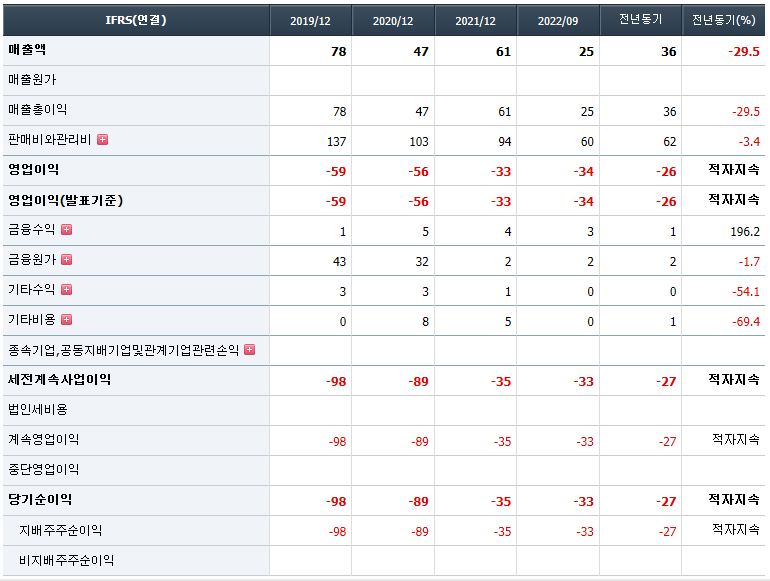Select the 매출원가 row label

pyautogui.click(x=32, y=80)
